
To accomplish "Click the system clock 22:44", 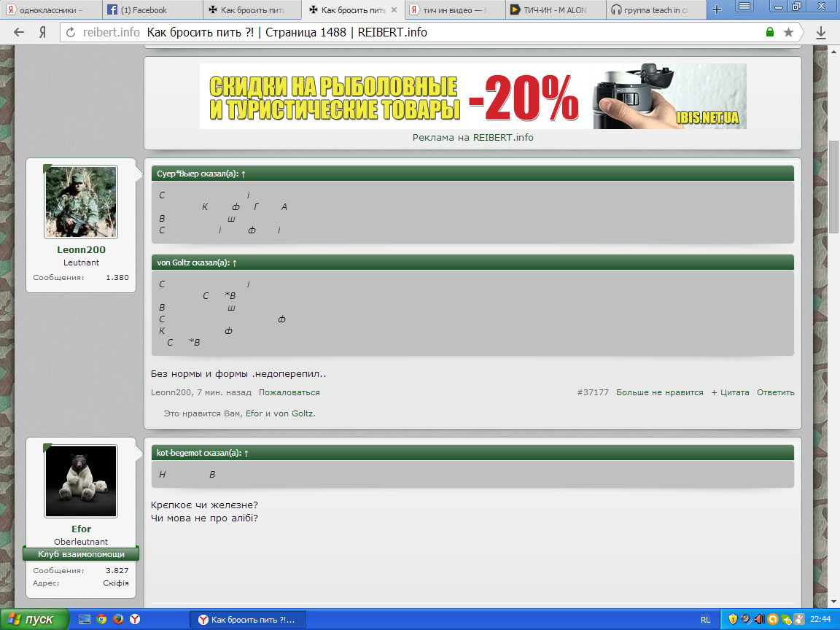I will coord(820,620).
